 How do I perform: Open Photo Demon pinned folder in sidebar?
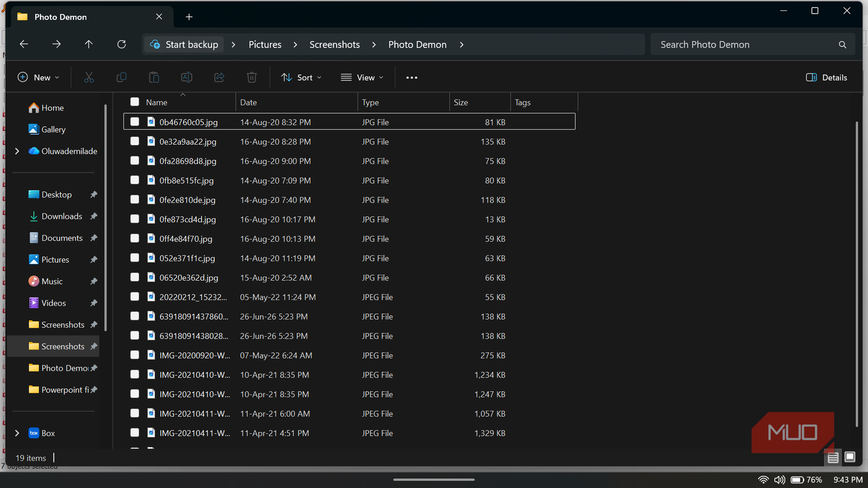coord(59,368)
